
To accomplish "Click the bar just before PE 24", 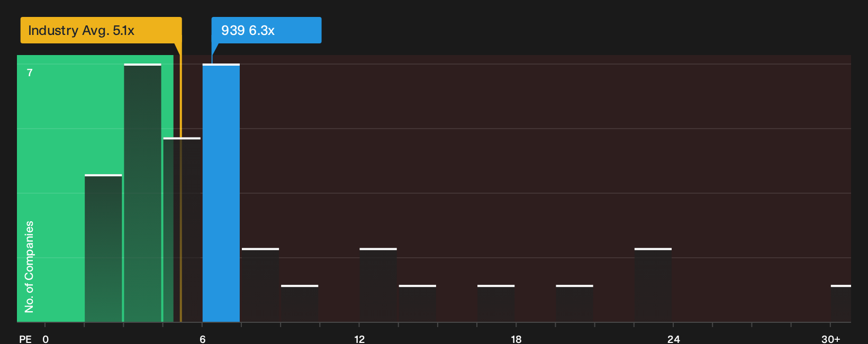I will 653,285.
